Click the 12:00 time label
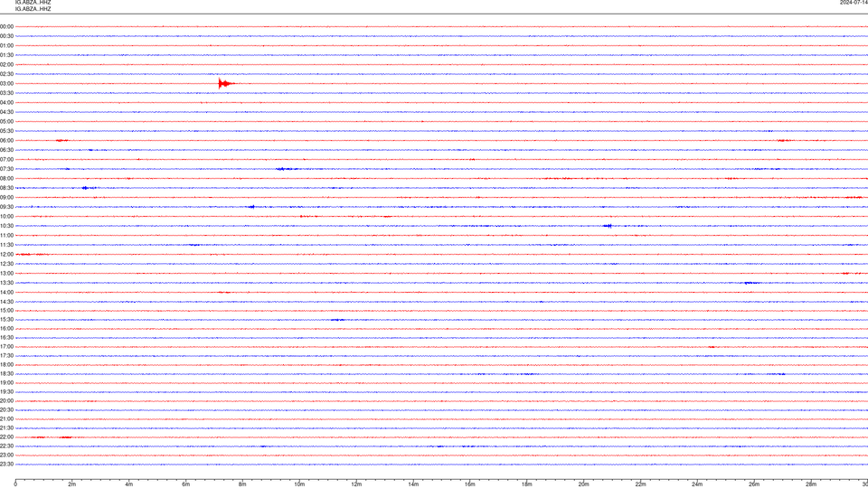The width and height of the screenshot is (868, 488). [6, 255]
